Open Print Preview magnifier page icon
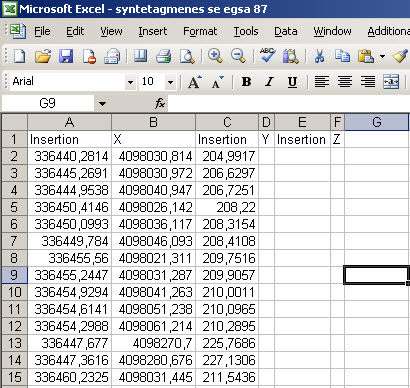410x388 pixels. click(x=187, y=56)
